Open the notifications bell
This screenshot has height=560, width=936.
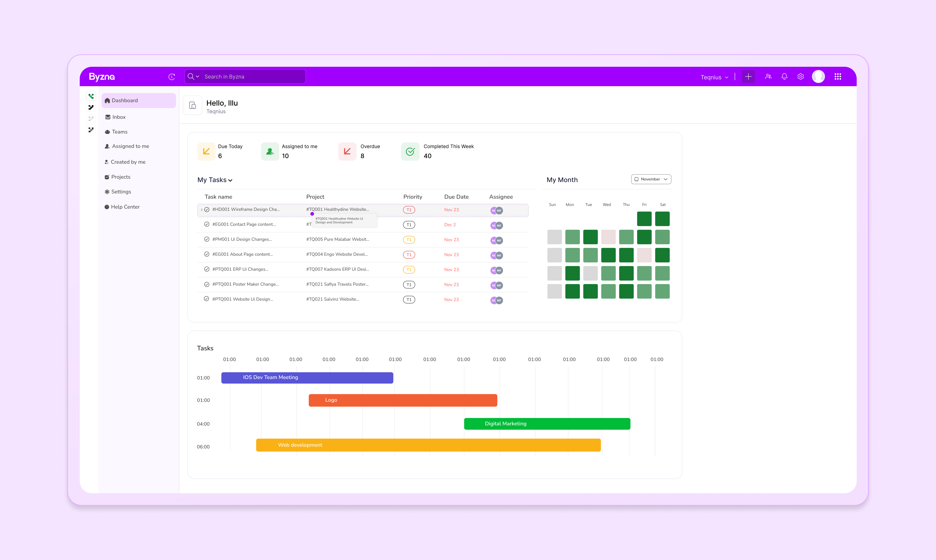click(784, 77)
